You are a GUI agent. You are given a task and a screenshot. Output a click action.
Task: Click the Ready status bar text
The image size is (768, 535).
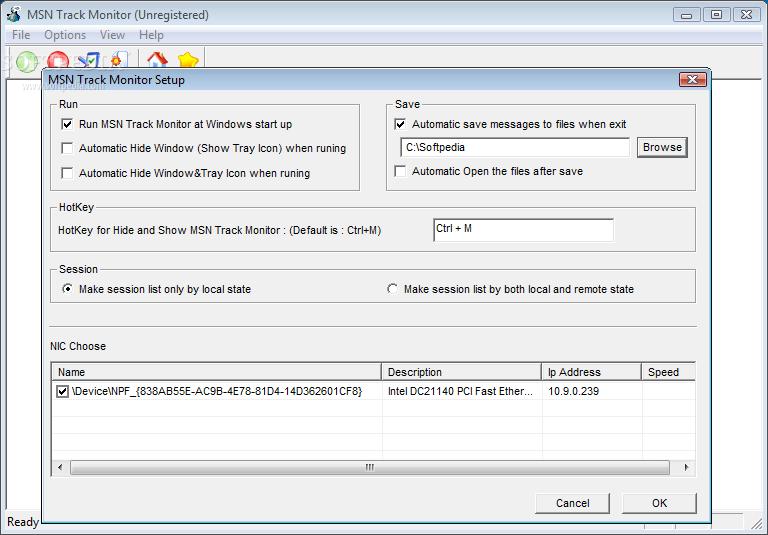(23, 522)
